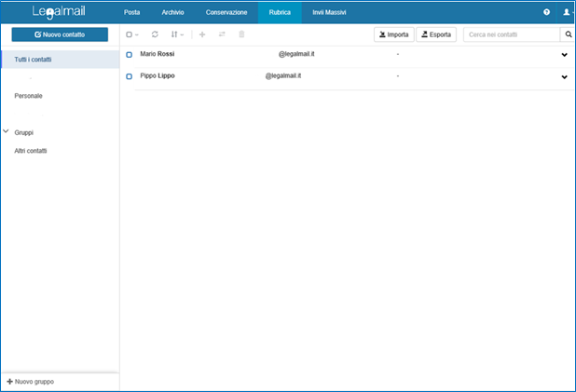Image resolution: width=576 pixels, height=392 pixels.
Task: Click the move contacts arrows icon
Action: (222, 34)
